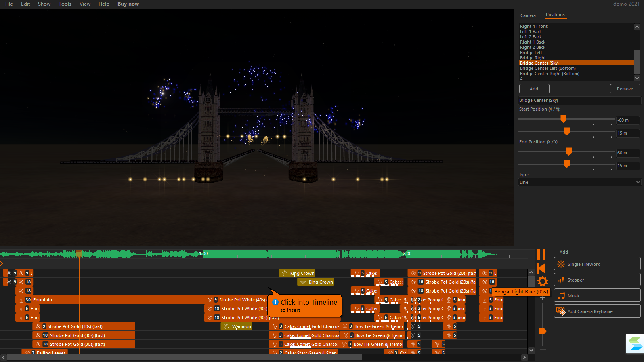Viewport: 644px width, 362px height.
Task: Pause playback with the orange pause icon
Action: click(x=541, y=255)
